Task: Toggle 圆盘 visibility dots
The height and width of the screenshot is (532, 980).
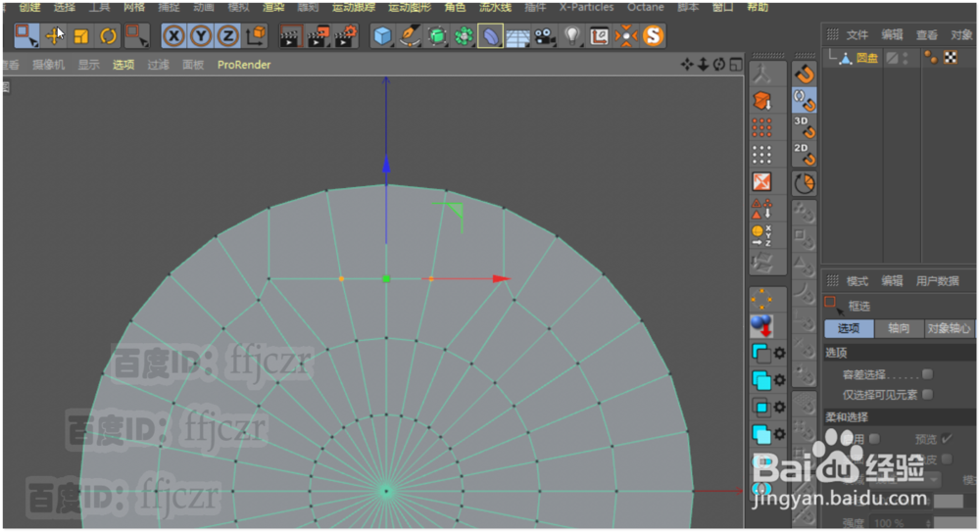Action: coord(906,58)
